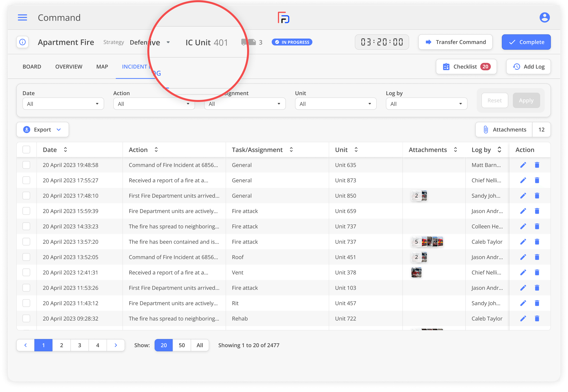Click the incident info icon

pyautogui.click(x=22, y=42)
